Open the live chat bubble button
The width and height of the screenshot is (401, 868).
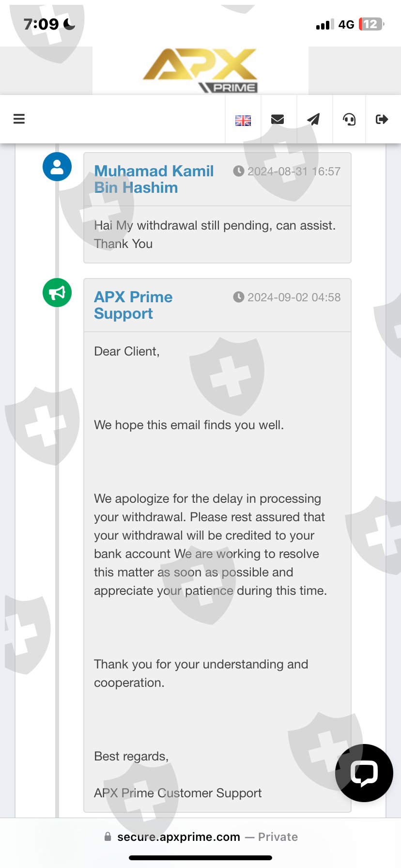(x=364, y=773)
